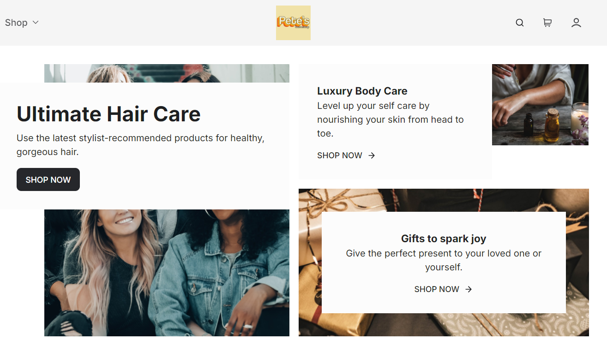Open the search magnifier icon
This screenshot has width=607, height=364.
520,23
